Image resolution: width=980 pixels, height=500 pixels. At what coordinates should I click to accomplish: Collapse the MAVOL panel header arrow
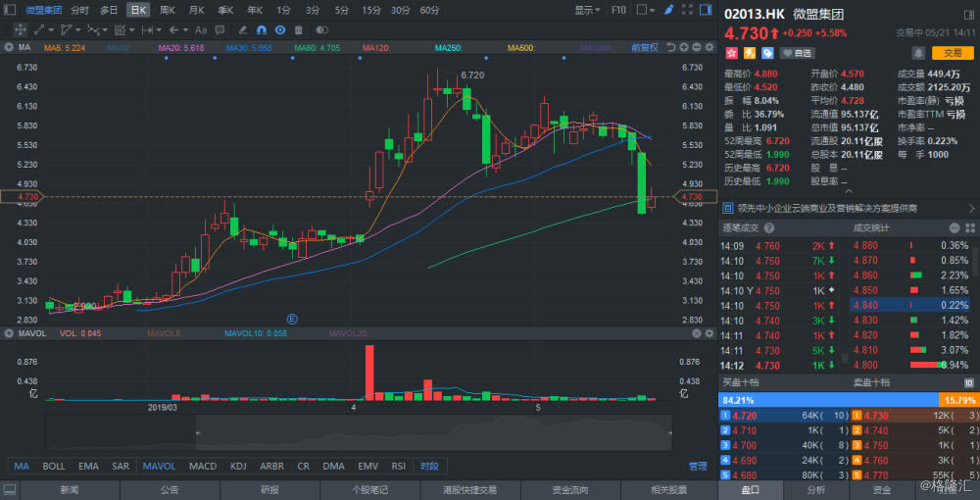[x=10, y=333]
